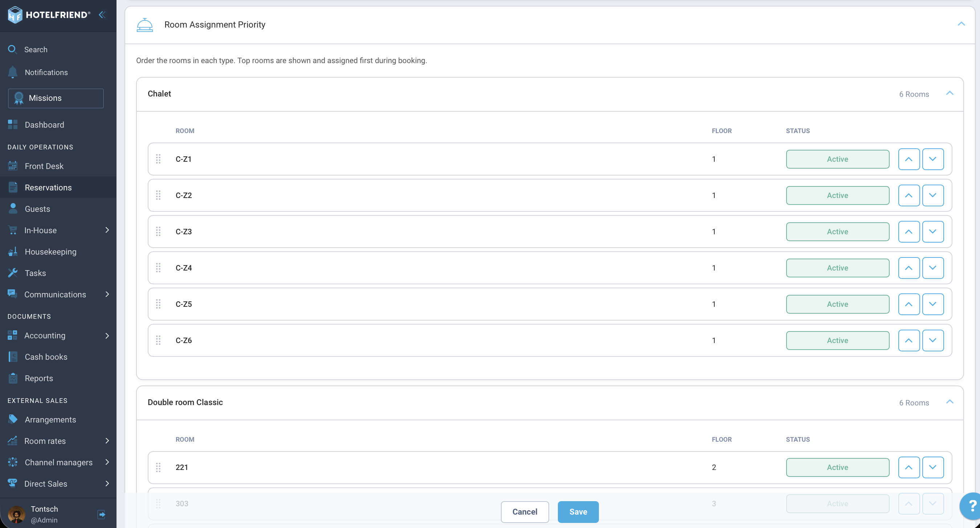The height and width of the screenshot is (528, 980).
Task: Toggle Active status of room C-Z5
Action: coord(838,304)
